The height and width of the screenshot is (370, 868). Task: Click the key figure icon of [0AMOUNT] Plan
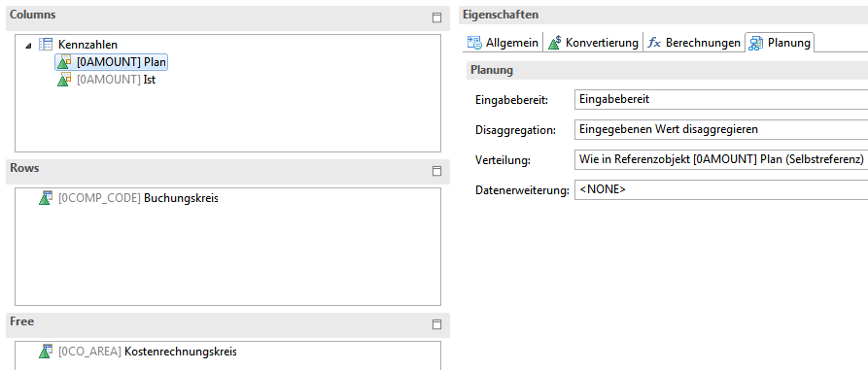click(65, 62)
